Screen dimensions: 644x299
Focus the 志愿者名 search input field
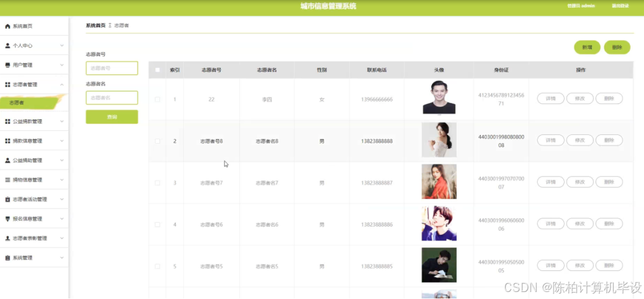112,98
